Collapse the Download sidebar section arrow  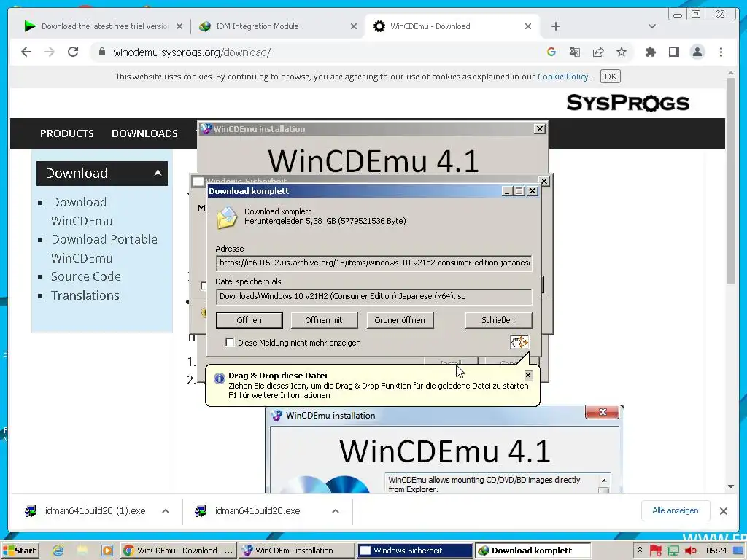[x=158, y=173]
